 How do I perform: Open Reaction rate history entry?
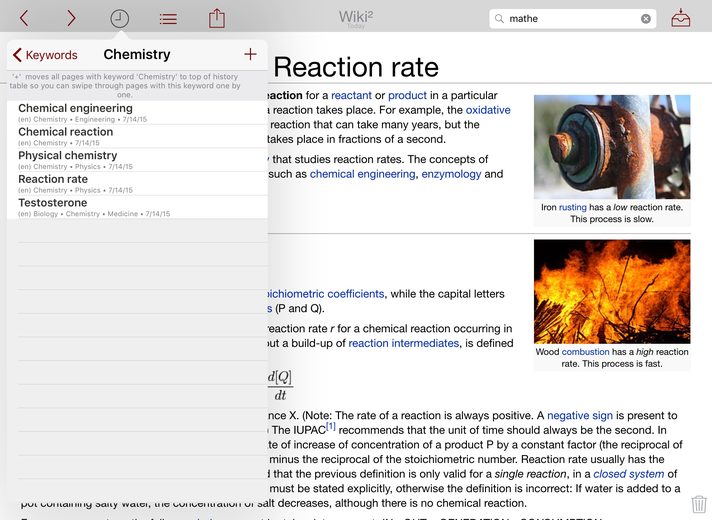pyautogui.click(x=137, y=183)
